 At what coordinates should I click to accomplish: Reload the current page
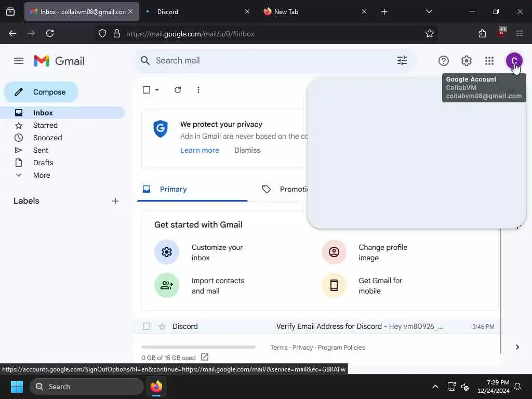pos(50,33)
